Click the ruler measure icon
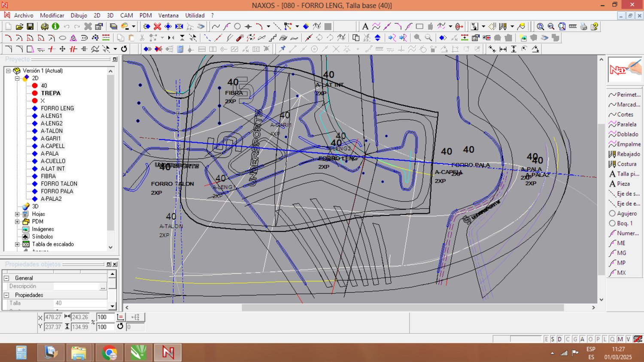 (573, 27)
